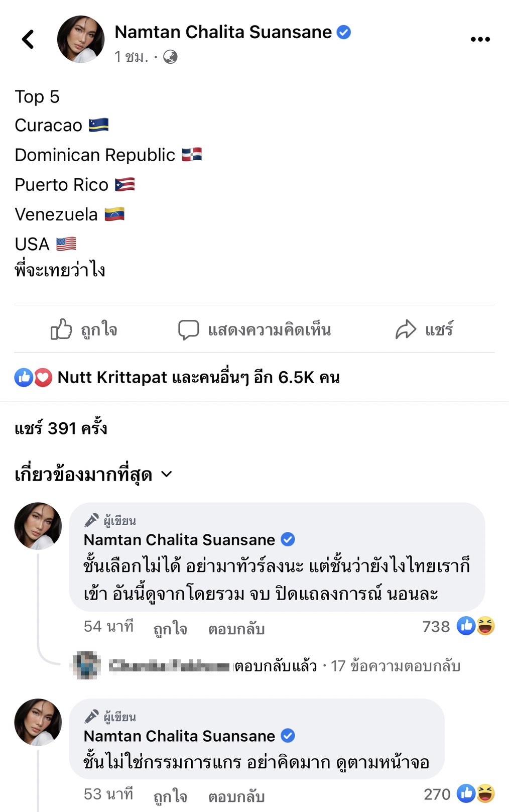
Task: Tap the share arrow icon
Action: (x=406, y=330)
